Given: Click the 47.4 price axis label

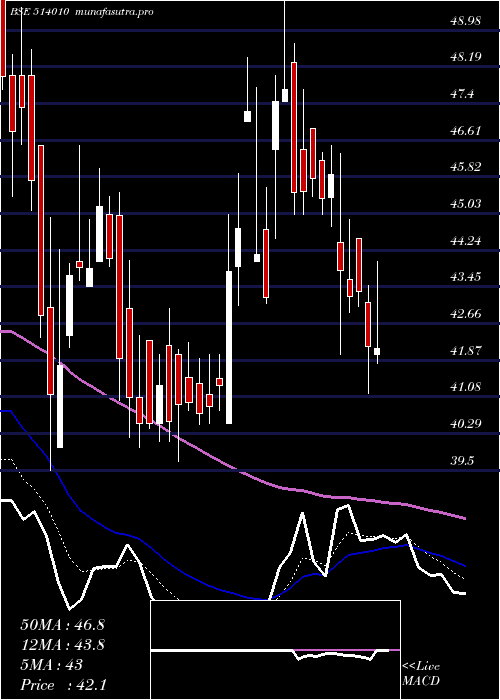Looking at the screenshot, I should tap(462, 94).
